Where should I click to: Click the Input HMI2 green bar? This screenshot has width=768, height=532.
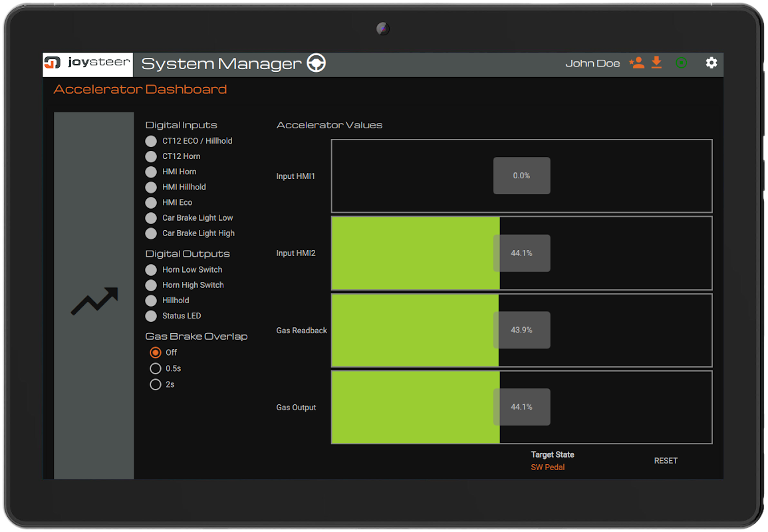412,253
